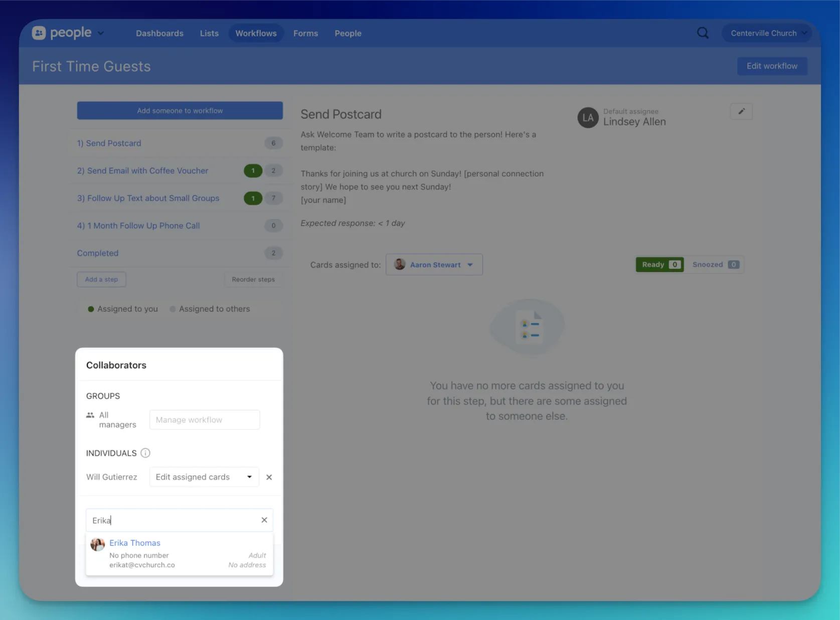Open the Workflows tab

pos(256,33)
